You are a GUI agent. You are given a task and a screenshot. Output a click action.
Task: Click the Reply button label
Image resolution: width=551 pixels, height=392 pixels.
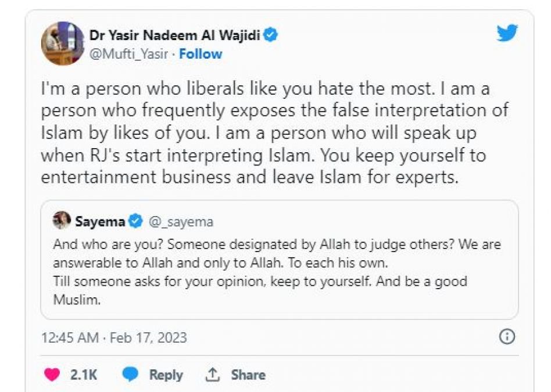click(166, 375)
